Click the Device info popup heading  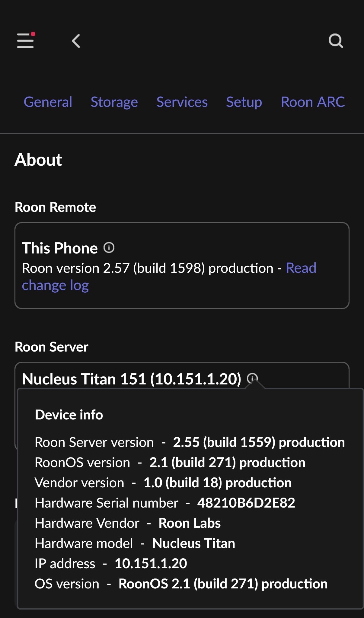(69, 415)
